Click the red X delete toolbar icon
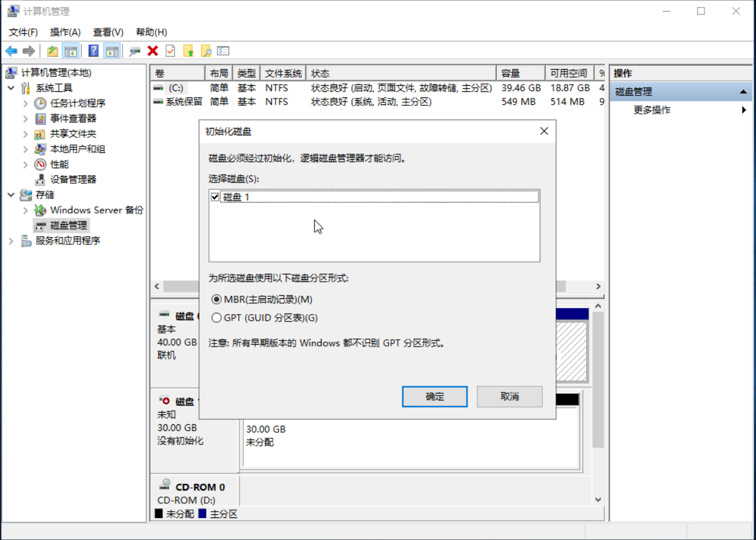This screenshot has width=756, height=540. (153, 51)
